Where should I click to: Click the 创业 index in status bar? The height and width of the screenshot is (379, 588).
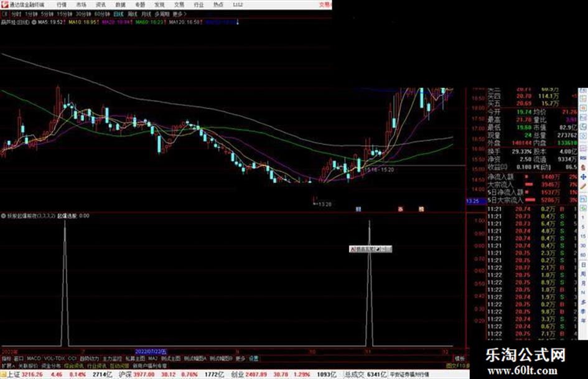coord(237,375)
